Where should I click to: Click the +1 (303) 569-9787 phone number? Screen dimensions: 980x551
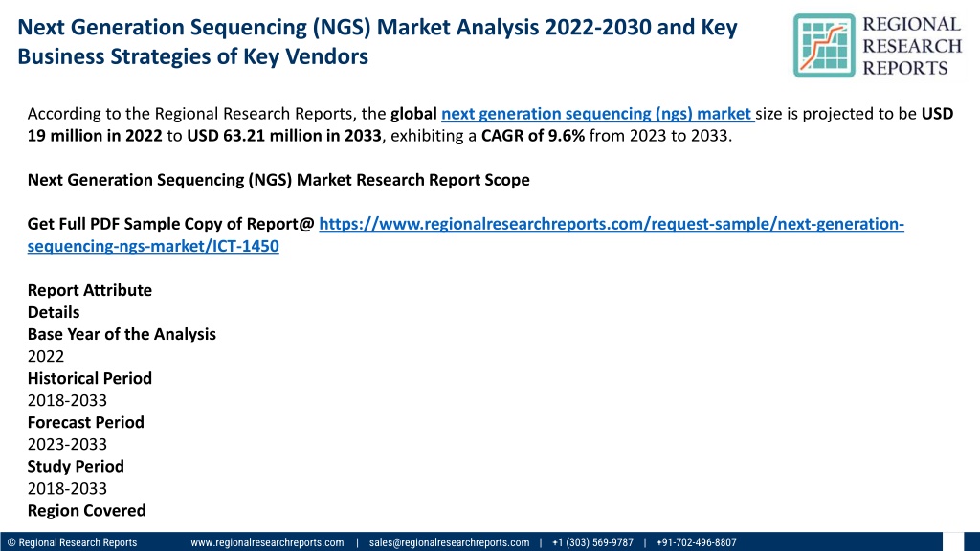point(592,542)
